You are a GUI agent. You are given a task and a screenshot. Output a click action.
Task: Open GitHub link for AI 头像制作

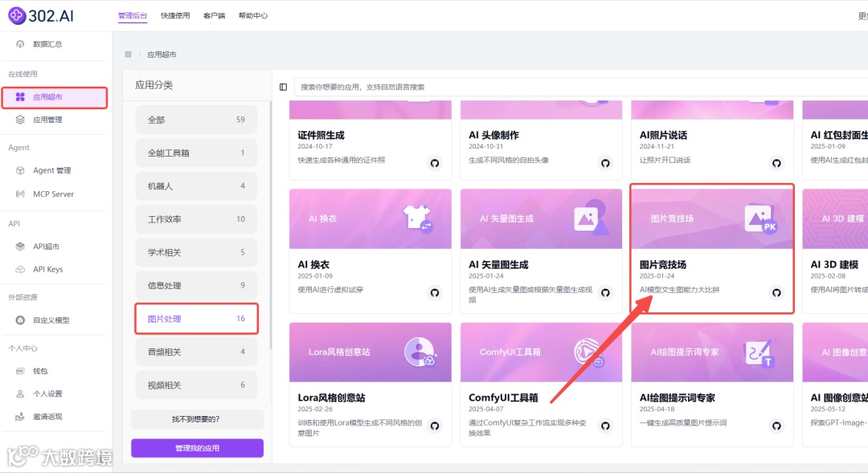[605, 163]
